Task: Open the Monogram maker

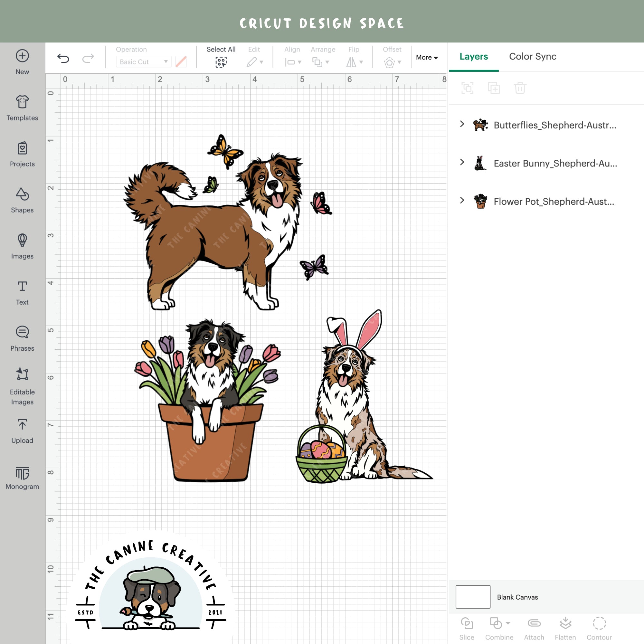Action: pos(22,477)
